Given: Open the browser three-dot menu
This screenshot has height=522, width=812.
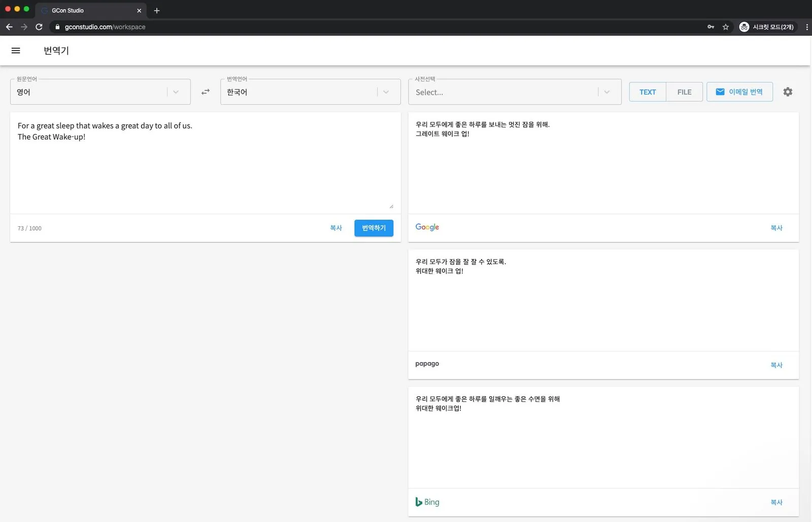Looking at the screenshot, I should pyautogui.click(x=807, y=27).
